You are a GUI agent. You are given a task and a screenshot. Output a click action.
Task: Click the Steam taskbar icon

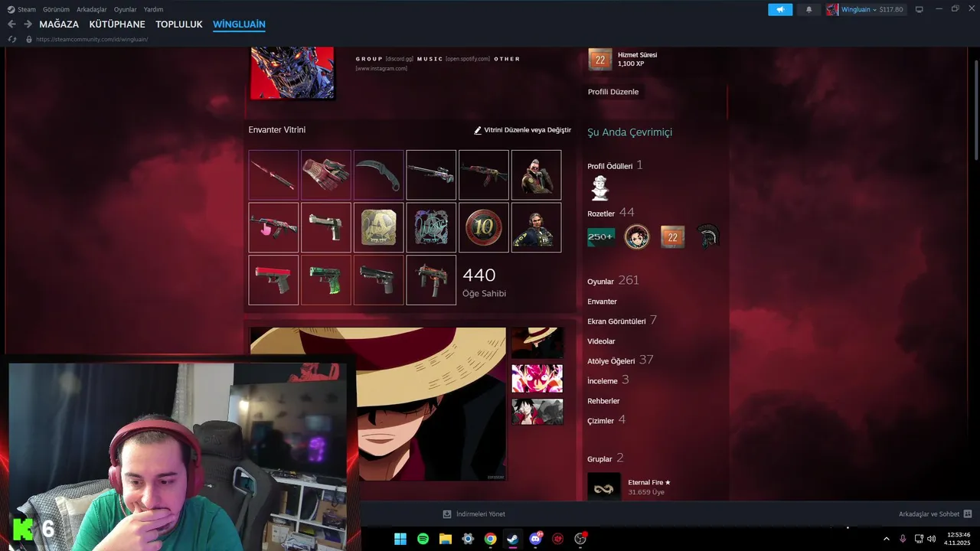tap(512, 539)
